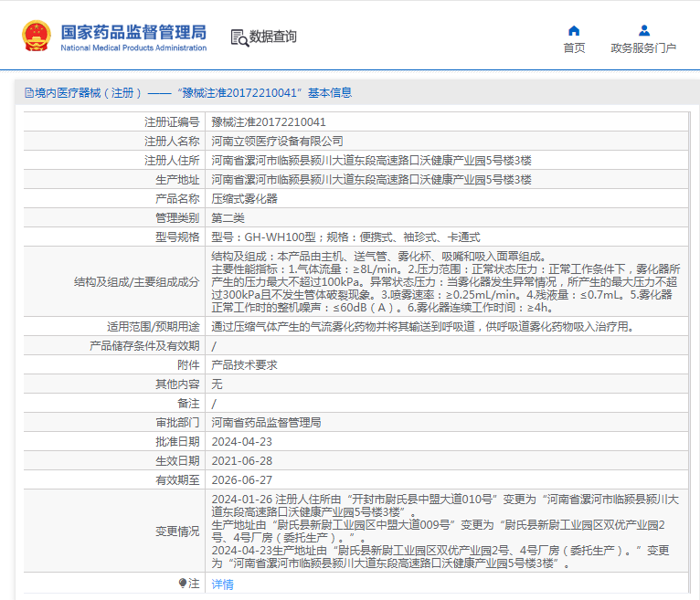The height and width of the screenshot is (600, 700).
Task: Click the 注册证编号 label
Action: (172, 122)
